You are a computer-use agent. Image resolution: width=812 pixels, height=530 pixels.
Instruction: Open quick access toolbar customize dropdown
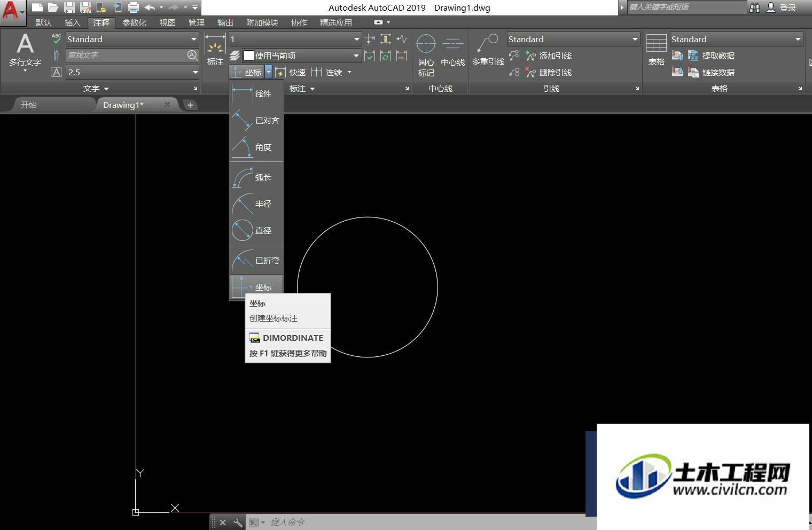tap(195, 7)
